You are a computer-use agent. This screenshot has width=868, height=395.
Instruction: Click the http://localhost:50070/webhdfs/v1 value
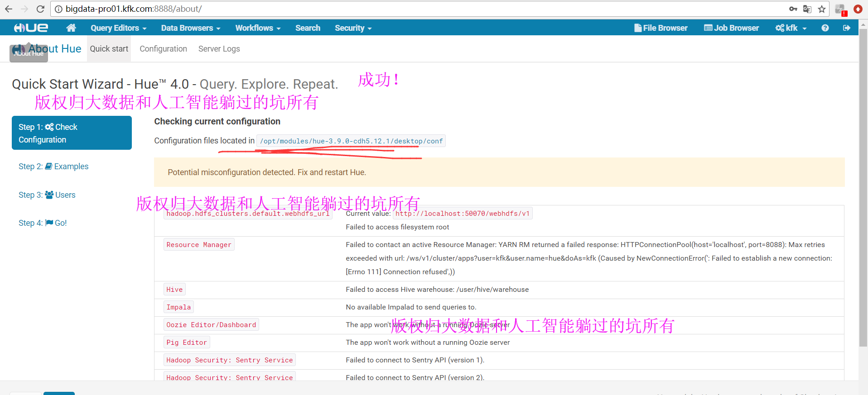[463, 214]
